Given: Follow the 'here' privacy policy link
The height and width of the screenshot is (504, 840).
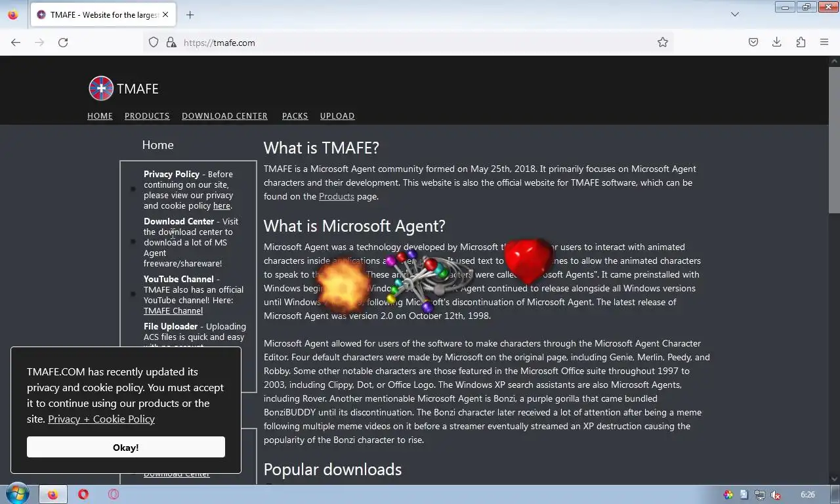Looking at the screenshot, I should coord(221,205).
